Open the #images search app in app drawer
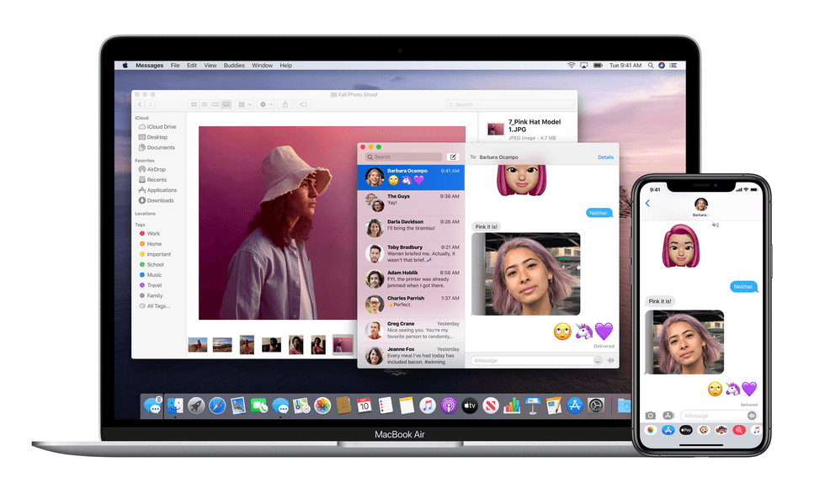The image size is (825, 504). 738,429
